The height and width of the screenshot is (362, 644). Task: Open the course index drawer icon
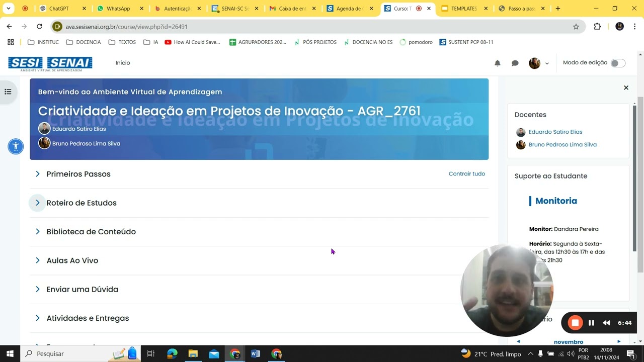(8, 92)
